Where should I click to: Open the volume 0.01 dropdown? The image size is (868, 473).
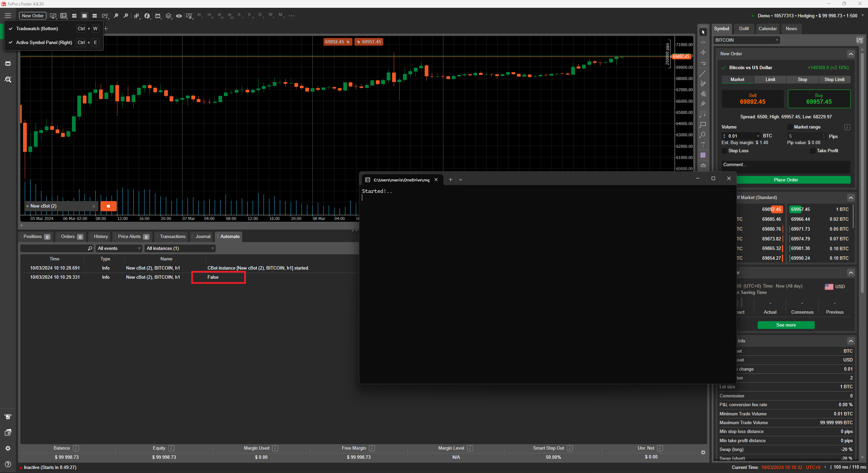pyautogui.click(x=758, y=136)
